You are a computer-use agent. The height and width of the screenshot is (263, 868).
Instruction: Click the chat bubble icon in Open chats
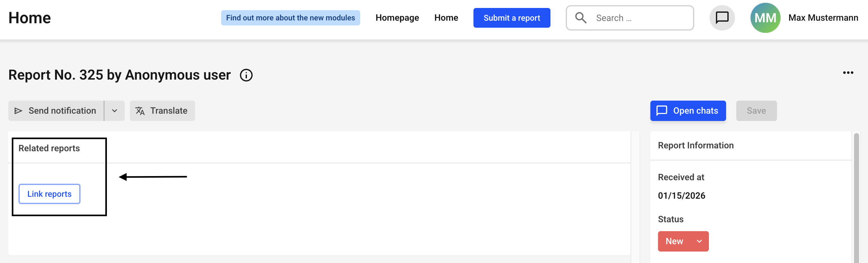pos(661,111)
